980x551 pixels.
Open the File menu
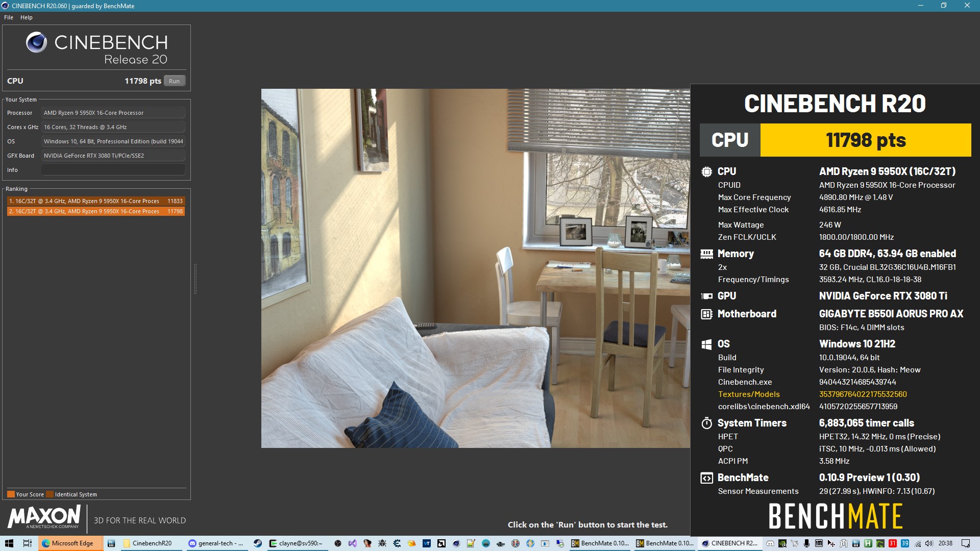9,17
